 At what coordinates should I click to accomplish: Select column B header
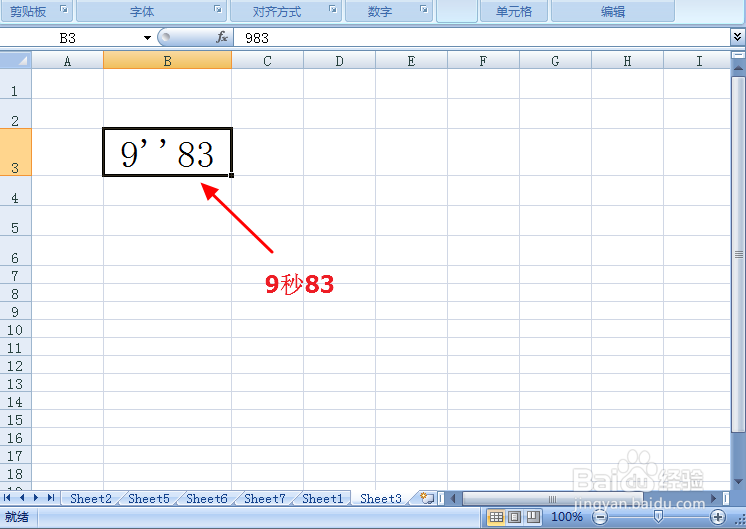[167, 61]
